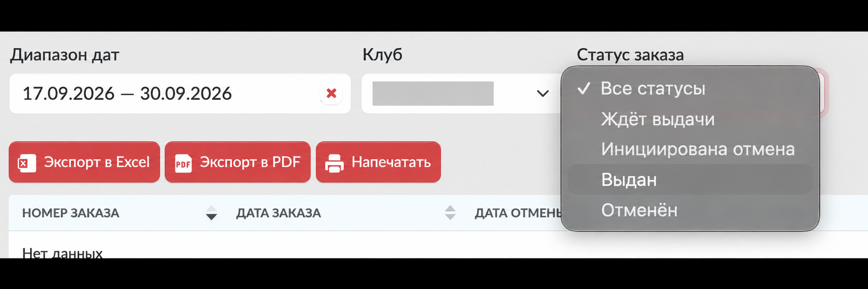Clear the date range with red X
The height and width of the screenshot is (289, 868).
pos(331,93)
